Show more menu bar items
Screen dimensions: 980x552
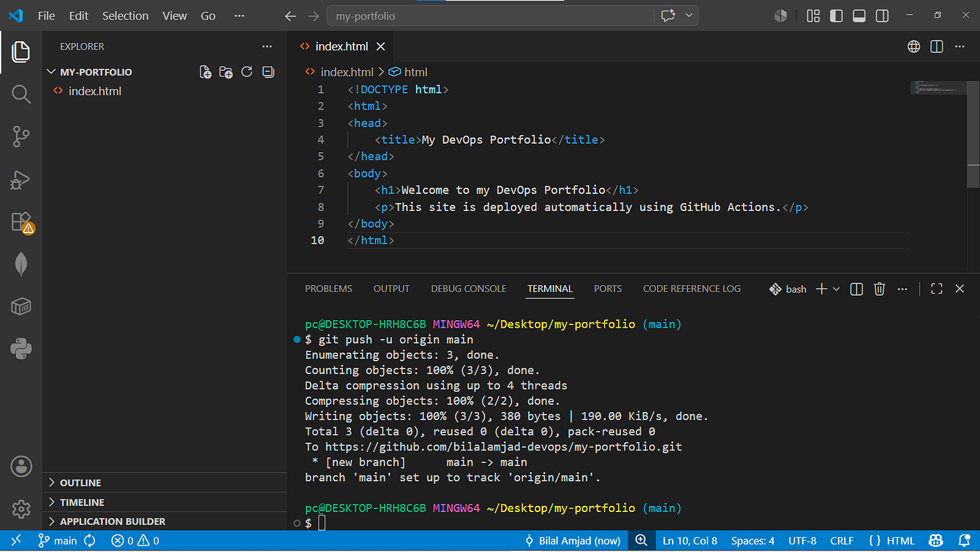[239, 15]
